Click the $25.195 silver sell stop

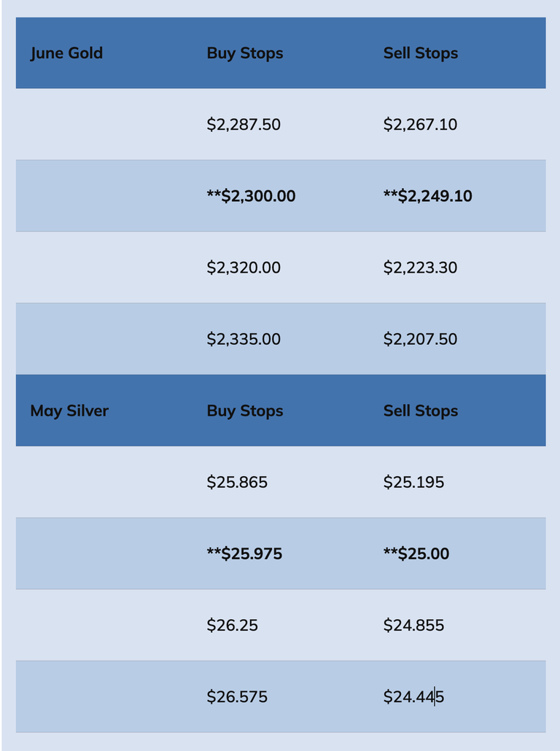point(413,482)
